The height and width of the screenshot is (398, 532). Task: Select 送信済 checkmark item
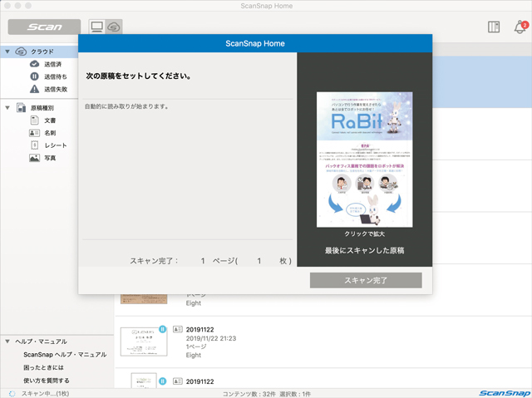55,64
